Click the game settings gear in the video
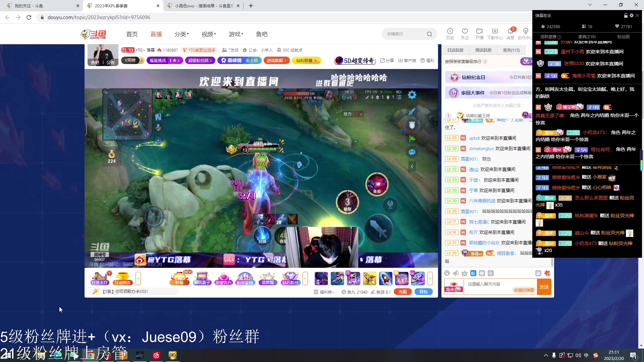644x362 pixels. coord(412,95)
